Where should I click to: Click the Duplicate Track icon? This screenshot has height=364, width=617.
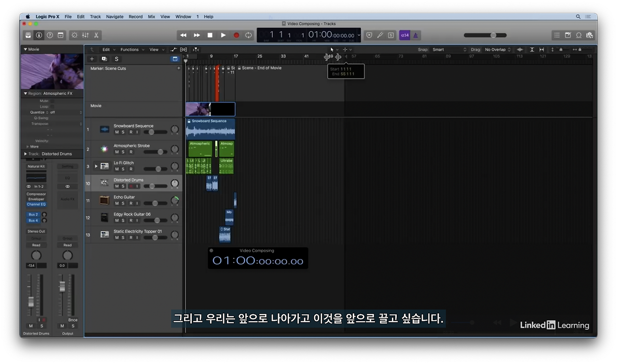pyautogui.click(x=104, y=59)
